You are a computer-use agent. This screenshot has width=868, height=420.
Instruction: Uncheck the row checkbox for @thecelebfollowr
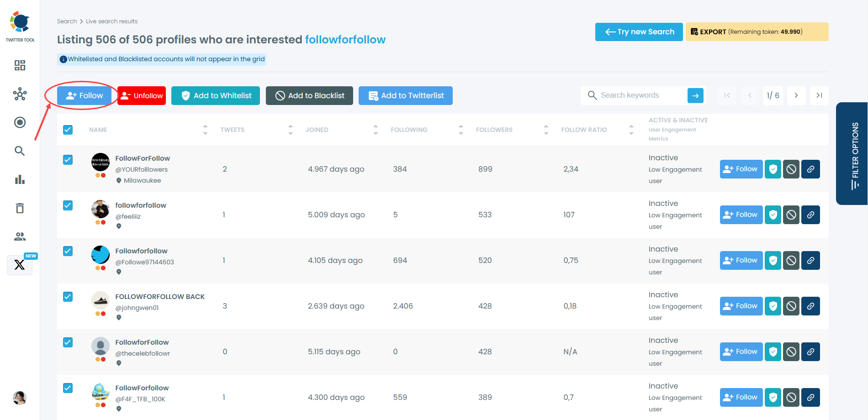[x=68, y=342]
